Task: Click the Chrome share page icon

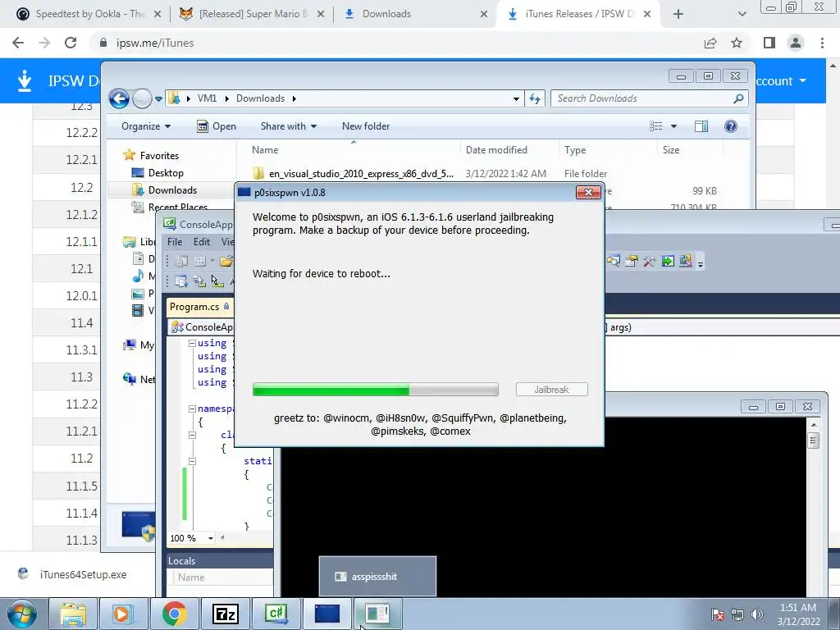Action: click(710, 43)
